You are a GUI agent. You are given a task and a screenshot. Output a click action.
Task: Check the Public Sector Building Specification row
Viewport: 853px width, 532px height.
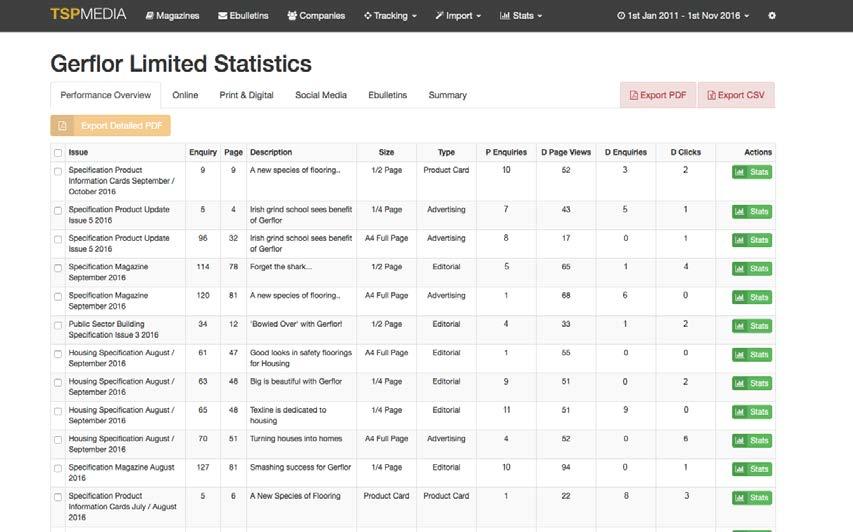pos(58,325)
